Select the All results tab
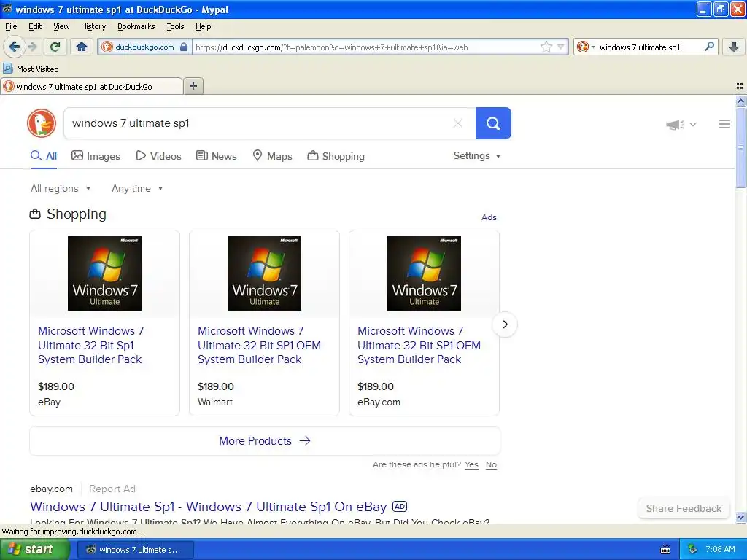 pos(44,156)
